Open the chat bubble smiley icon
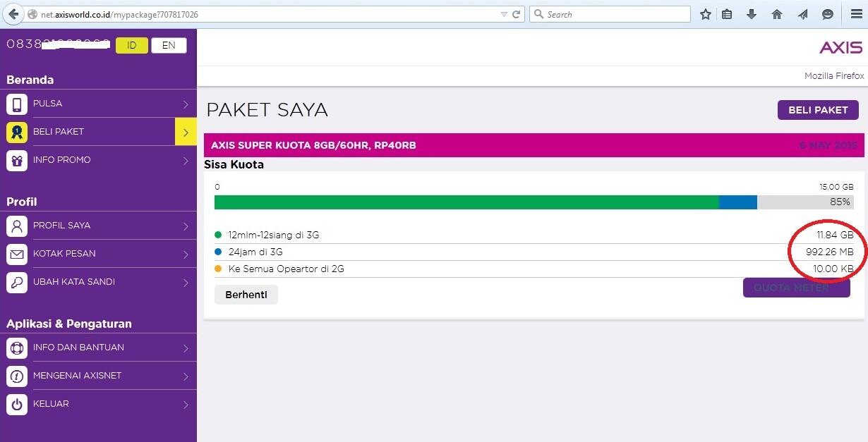868x442 pixels. pyautogui.click(x=828, y=14)
